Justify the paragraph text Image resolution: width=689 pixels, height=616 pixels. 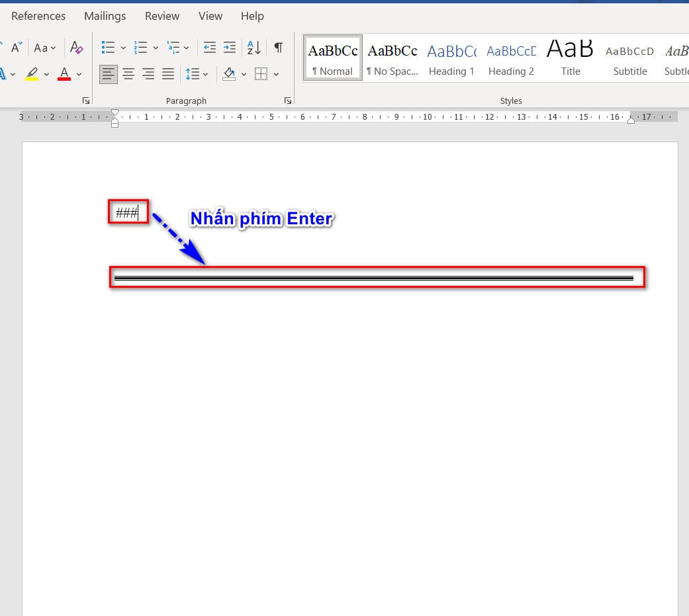(x=168, y=74)
